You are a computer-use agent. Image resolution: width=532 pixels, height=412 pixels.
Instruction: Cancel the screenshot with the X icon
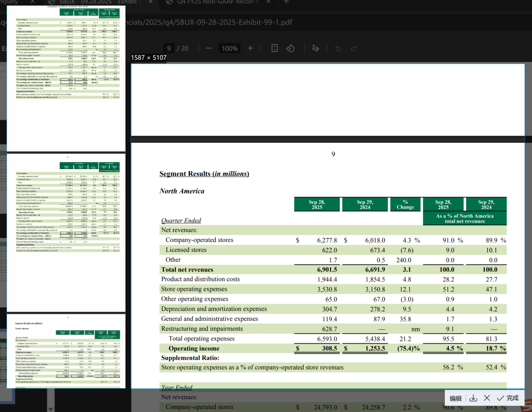click(x=486, y=398)
